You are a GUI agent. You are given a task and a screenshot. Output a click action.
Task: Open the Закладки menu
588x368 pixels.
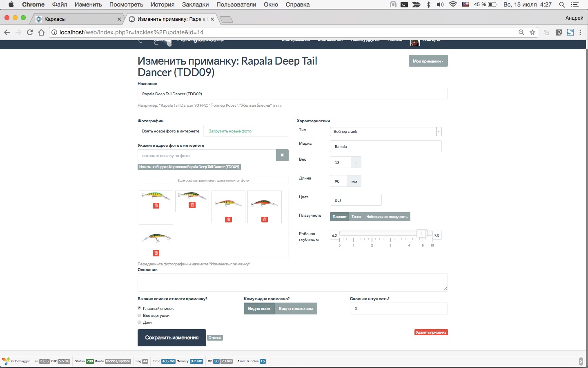[196, 4]
